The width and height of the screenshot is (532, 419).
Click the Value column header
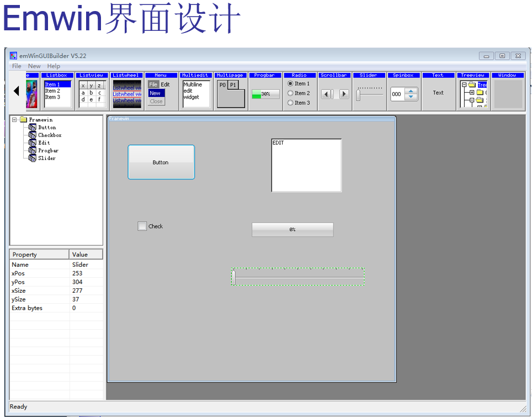point(86,254)
